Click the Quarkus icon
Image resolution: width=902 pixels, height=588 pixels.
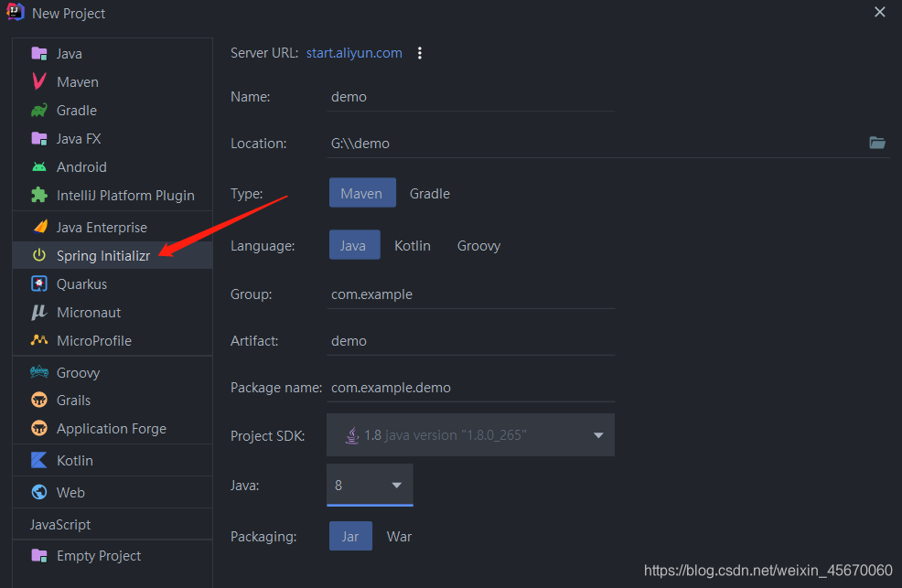coord(39,284)
